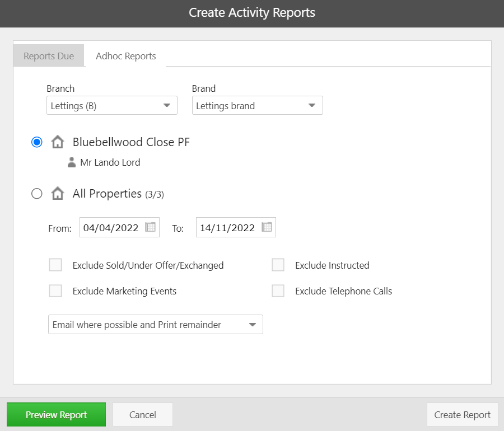This screenshot has width=504, height=431.
Task: Open the Brand dropdown showing Lettings brand
Action: (258, 105)
